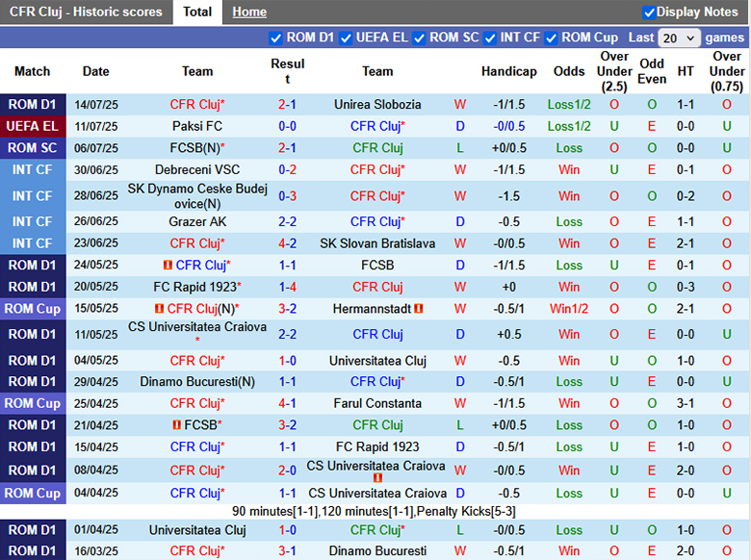Select the ROM Cup label on 15/05/25
Image resolution: width=751 pixels, height=560 pixels.
click(x=33, y=309)
